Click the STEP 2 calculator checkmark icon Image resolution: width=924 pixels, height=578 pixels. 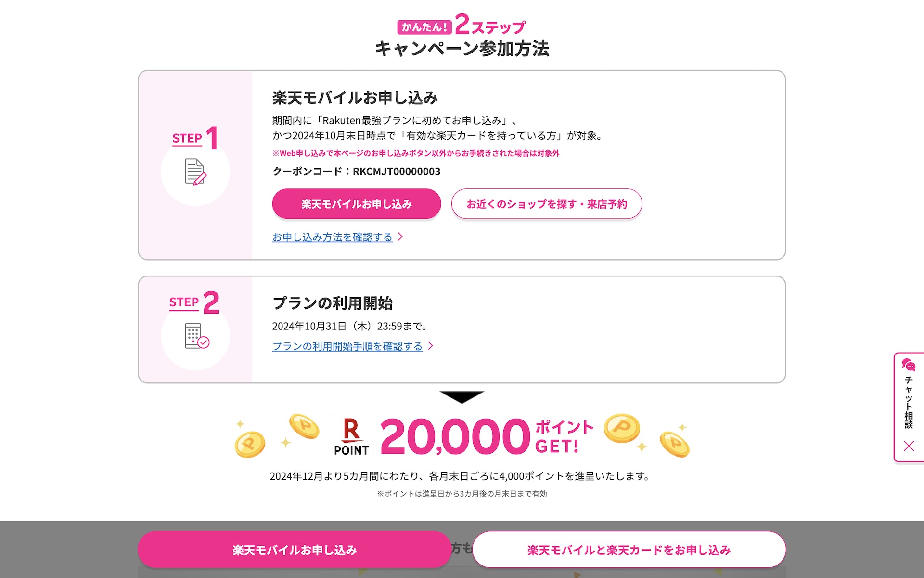[x=196, y=336]
